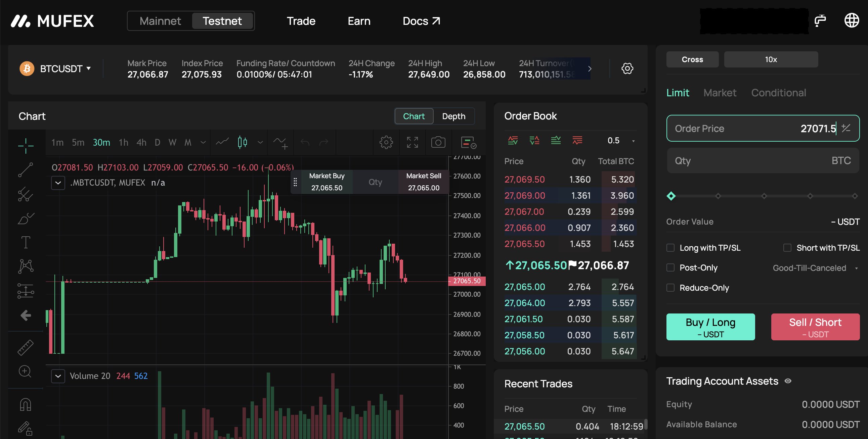Show only sell orders in order book
Image resolution: width=868 pixels, height=439 pixels.
coord(577,140)
